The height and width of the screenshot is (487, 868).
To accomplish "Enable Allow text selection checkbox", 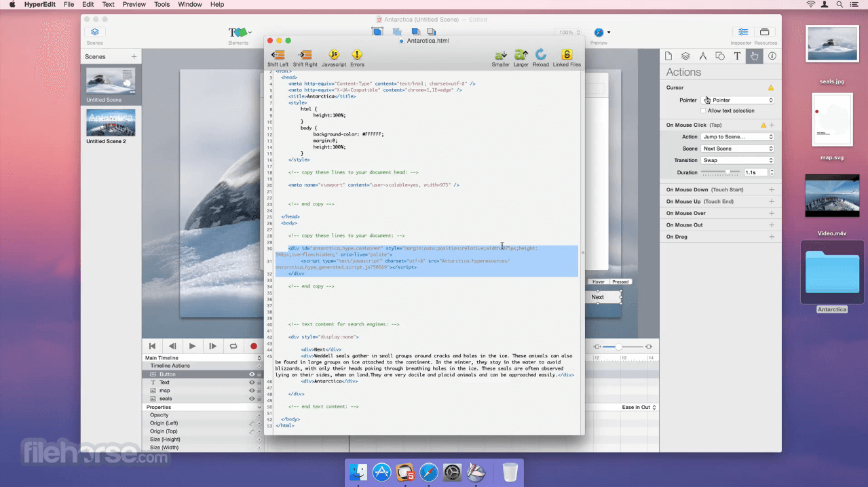I will [703, 111].
